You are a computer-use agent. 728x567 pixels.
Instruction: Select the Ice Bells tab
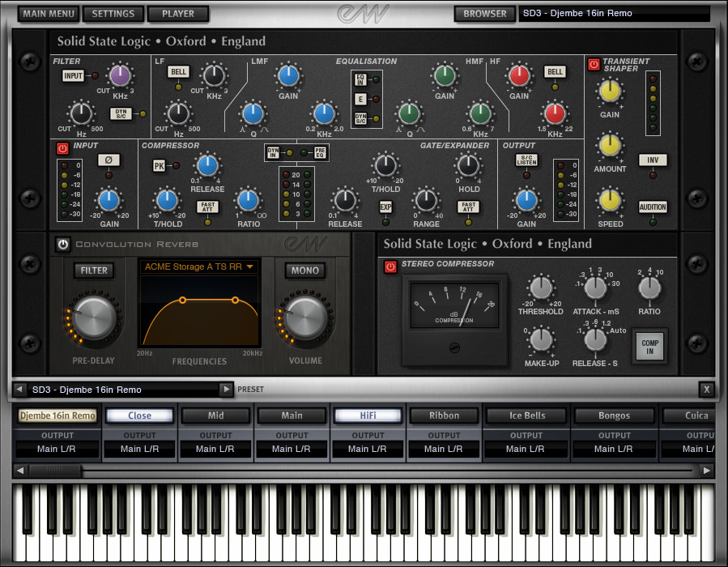[527, 416]
